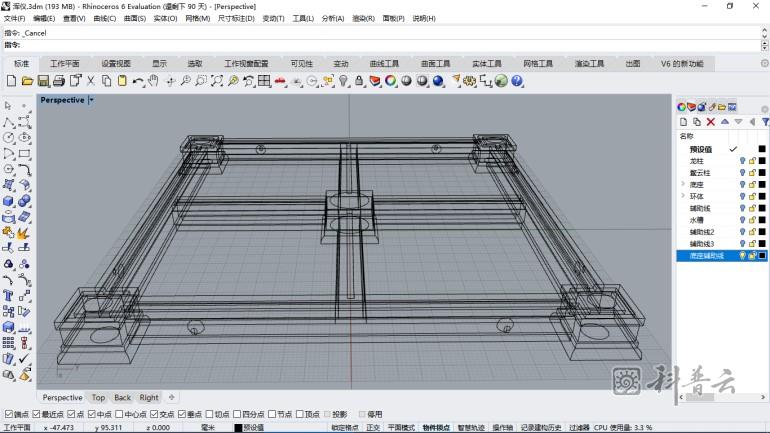Viewport: 770px width, 433px height.
Task: Move layer up with the up triangle
Action: 725,122
